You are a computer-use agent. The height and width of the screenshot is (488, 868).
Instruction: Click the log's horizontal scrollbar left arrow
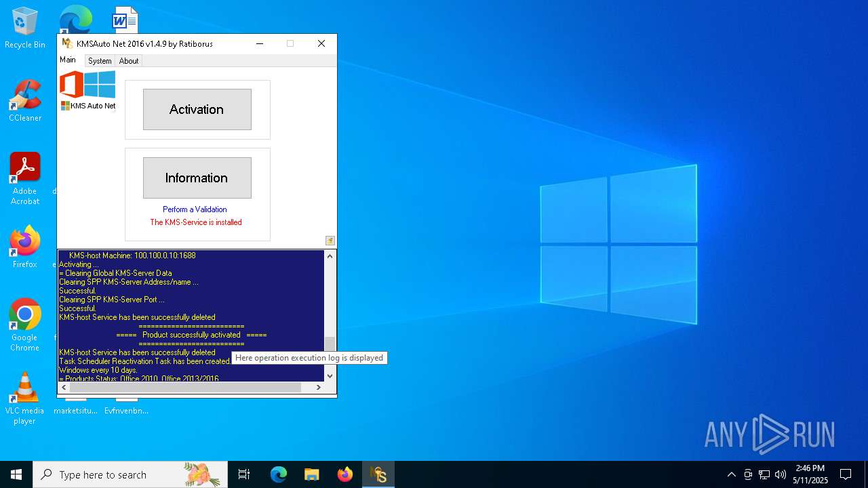pos(64,387)
